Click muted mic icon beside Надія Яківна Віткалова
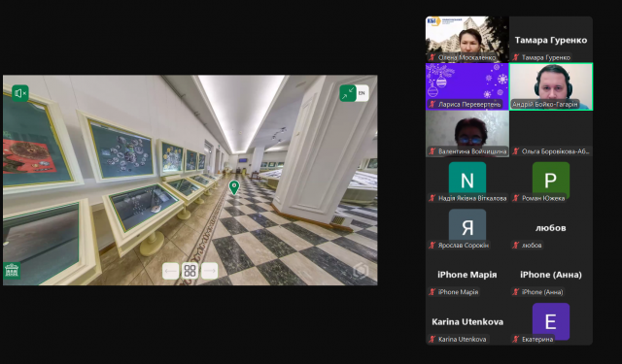 432,198
